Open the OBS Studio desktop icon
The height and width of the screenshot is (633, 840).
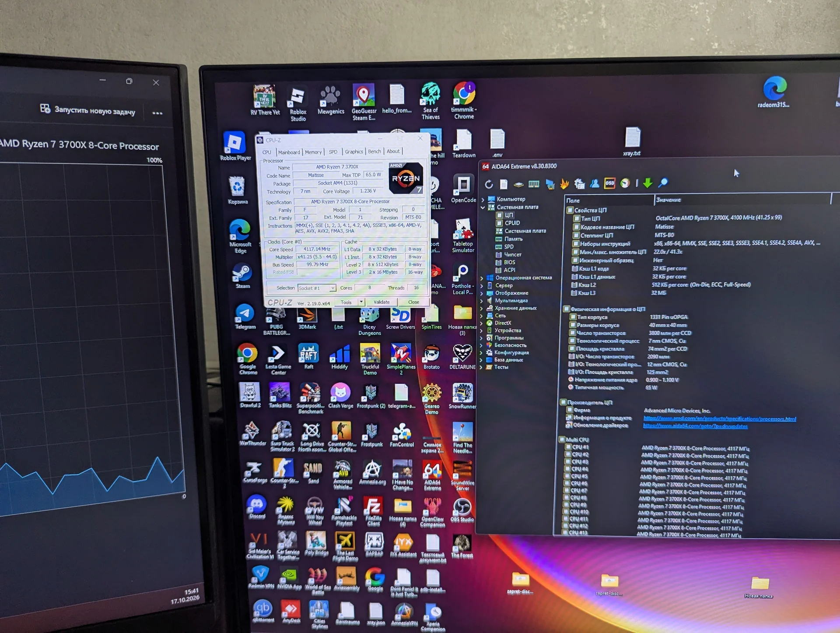point(462,510)
